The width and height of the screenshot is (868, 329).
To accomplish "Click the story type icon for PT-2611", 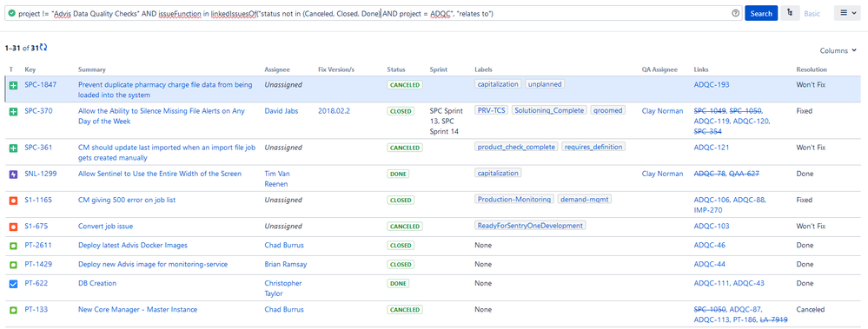I will tap(14, 246).
